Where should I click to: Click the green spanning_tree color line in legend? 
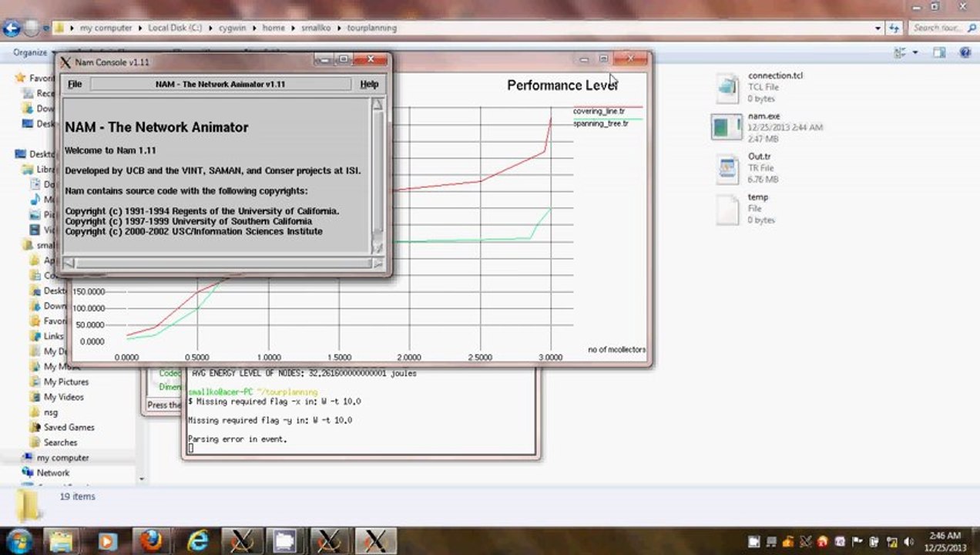(607, 118)
